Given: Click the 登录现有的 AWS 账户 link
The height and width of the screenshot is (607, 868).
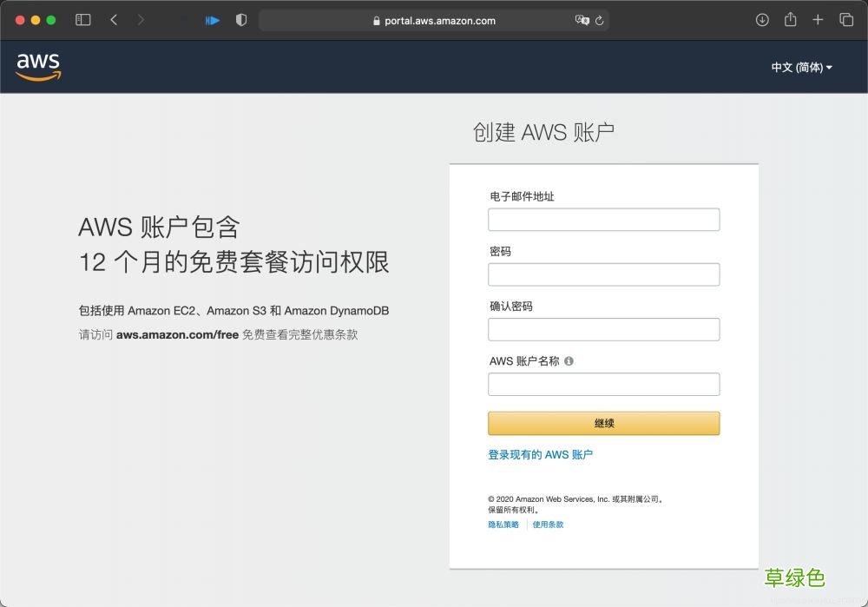Looking at the screenshot, I should click(x=540, y=453).
